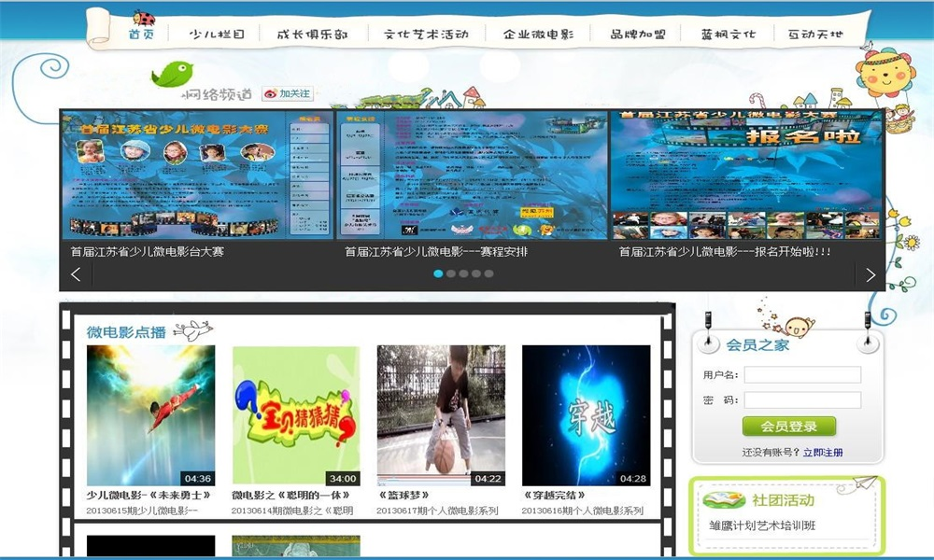Click the 社团活动 book icon

[724, 500]
